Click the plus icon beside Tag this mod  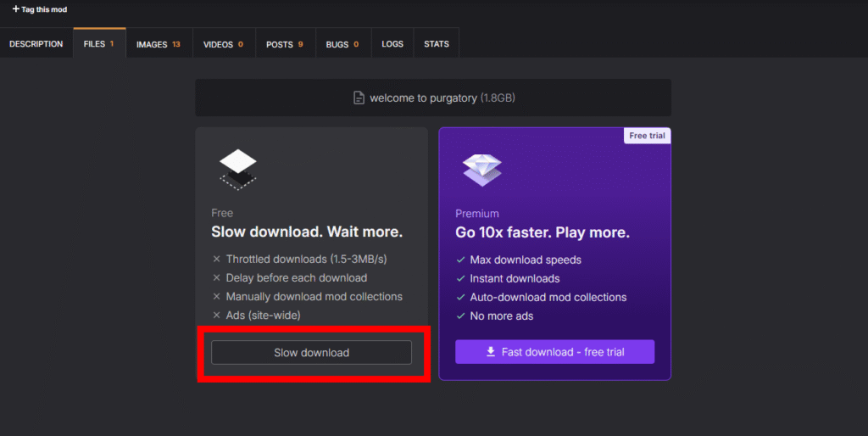click(15, 9)
